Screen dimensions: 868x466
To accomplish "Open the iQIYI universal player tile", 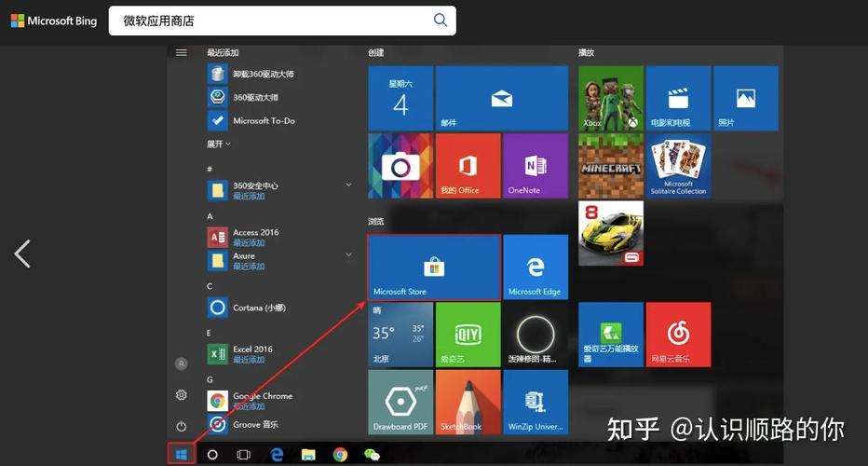I will 611,335.
